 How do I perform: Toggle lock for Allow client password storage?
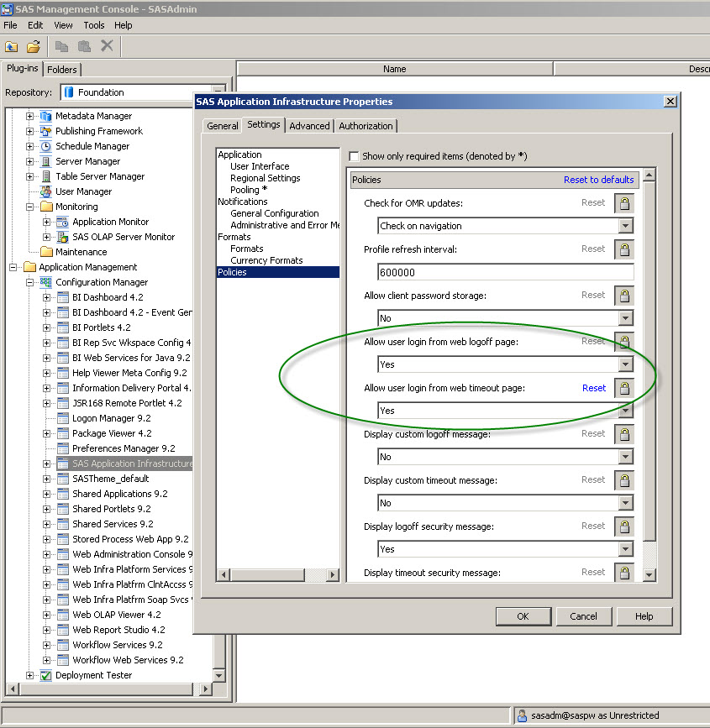point(623,296)
